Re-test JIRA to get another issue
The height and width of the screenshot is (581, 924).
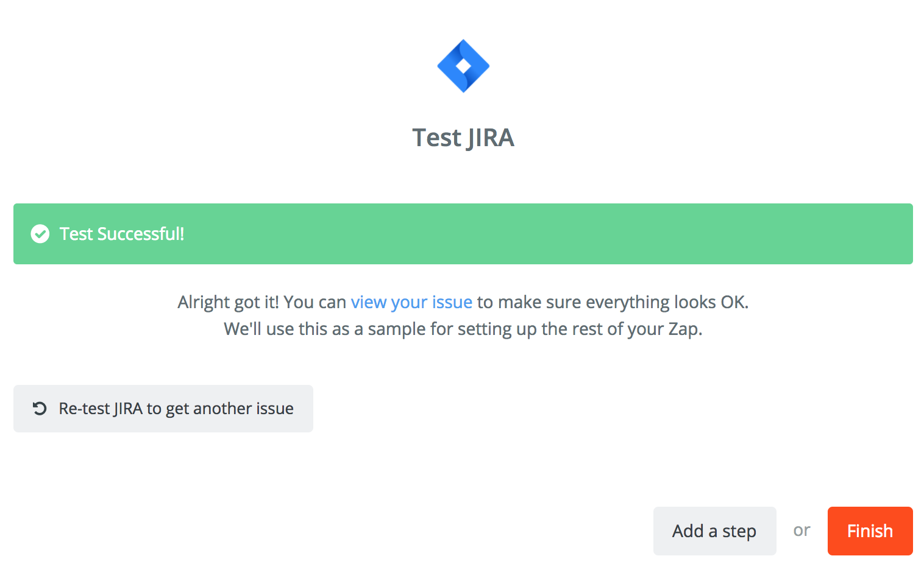[x=163, y=409]
